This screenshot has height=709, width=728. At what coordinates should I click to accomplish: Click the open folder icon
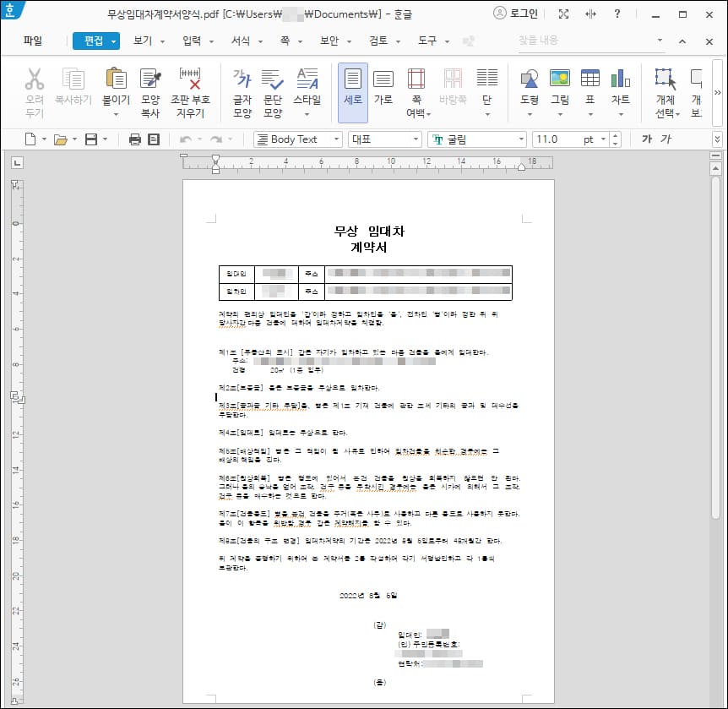[60, 139]
